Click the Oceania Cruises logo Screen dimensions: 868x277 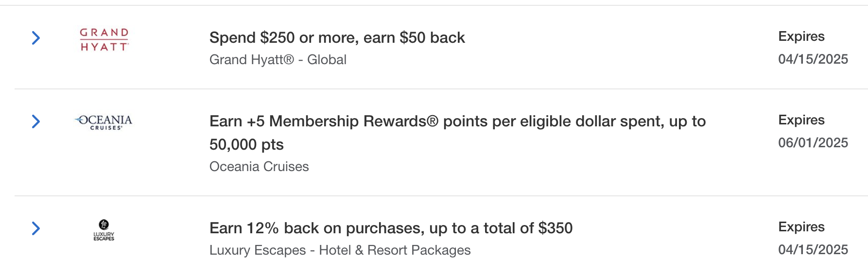click(104, 122)
